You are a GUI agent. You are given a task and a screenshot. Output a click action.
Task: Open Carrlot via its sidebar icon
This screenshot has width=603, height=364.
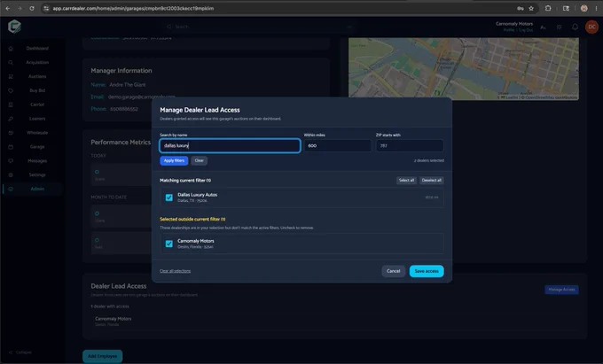coord(11,105)
